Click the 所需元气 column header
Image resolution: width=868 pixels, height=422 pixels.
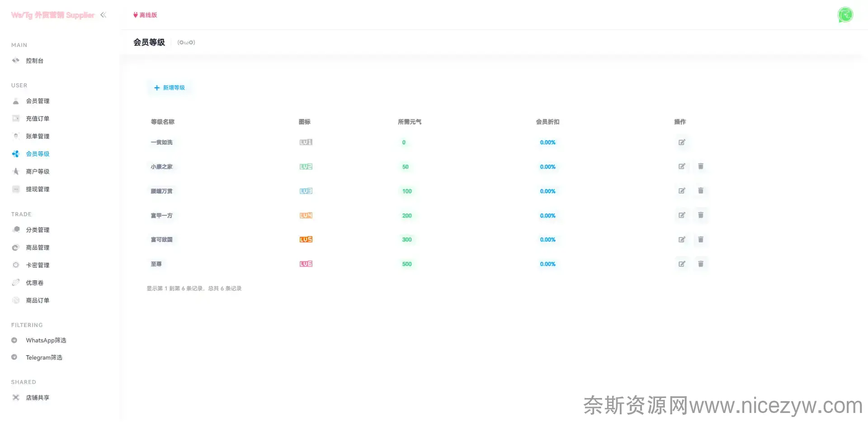coord(410,122)
